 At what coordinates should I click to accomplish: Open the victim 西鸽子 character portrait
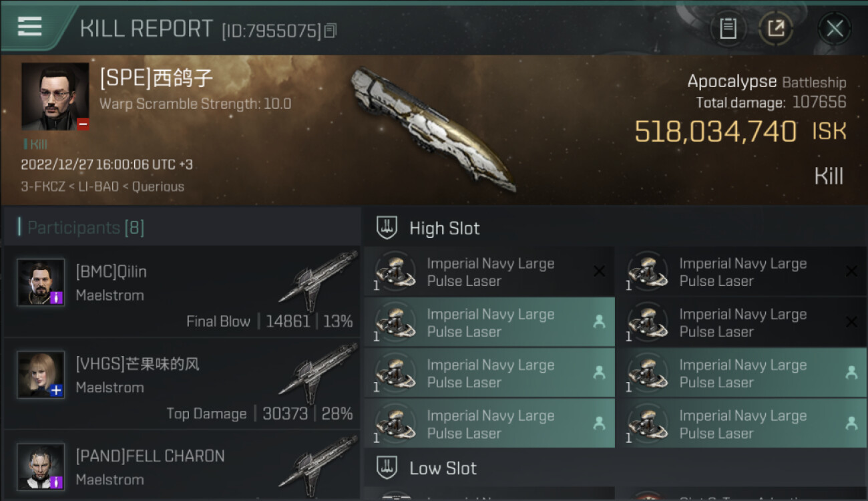tap(55, 96)
